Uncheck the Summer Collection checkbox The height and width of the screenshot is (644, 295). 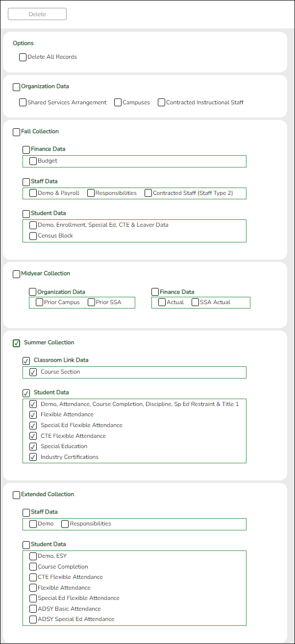click(16, 343)
